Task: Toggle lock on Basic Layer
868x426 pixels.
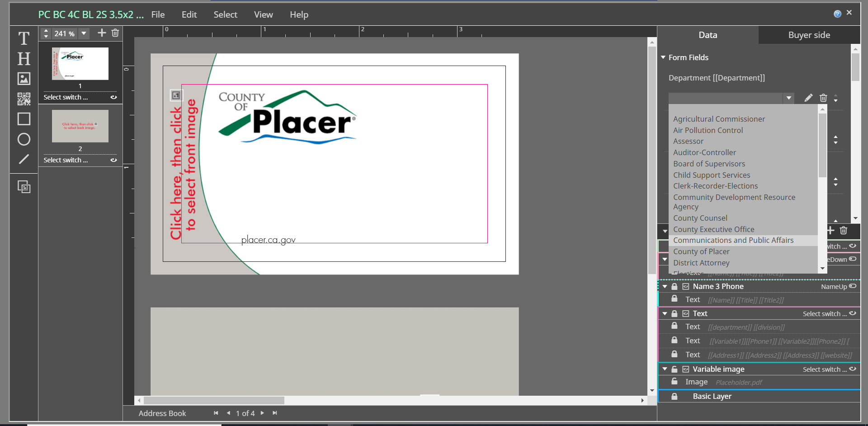Action: [674, 396]
